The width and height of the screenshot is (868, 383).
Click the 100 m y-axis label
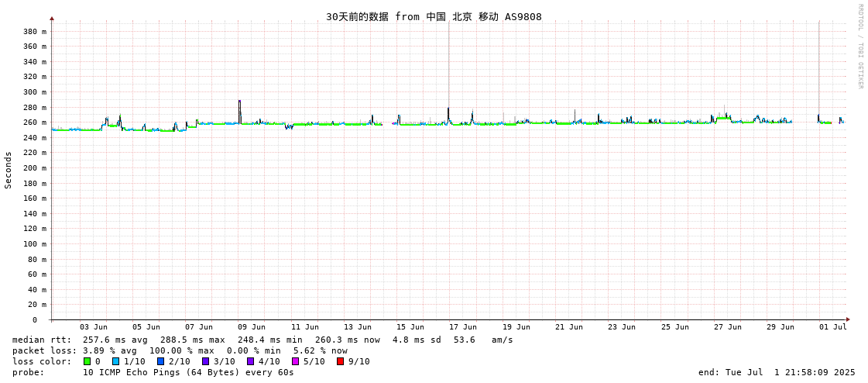pos(35,244)
